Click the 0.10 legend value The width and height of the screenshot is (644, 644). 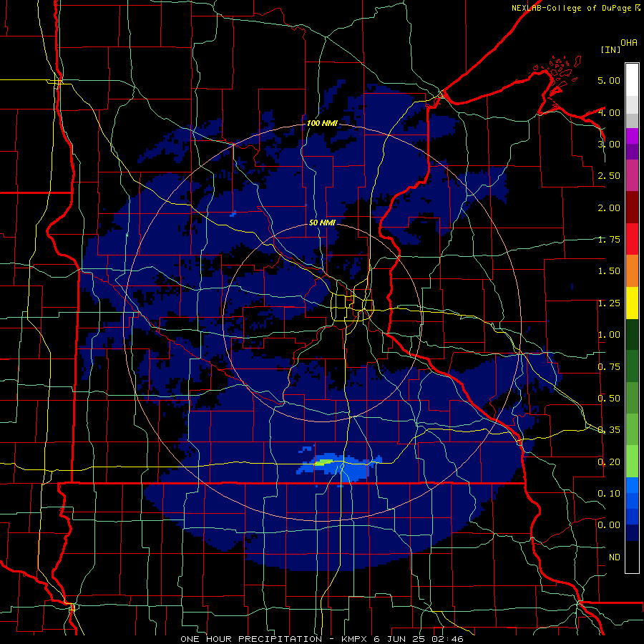click(x=609, y=494)
